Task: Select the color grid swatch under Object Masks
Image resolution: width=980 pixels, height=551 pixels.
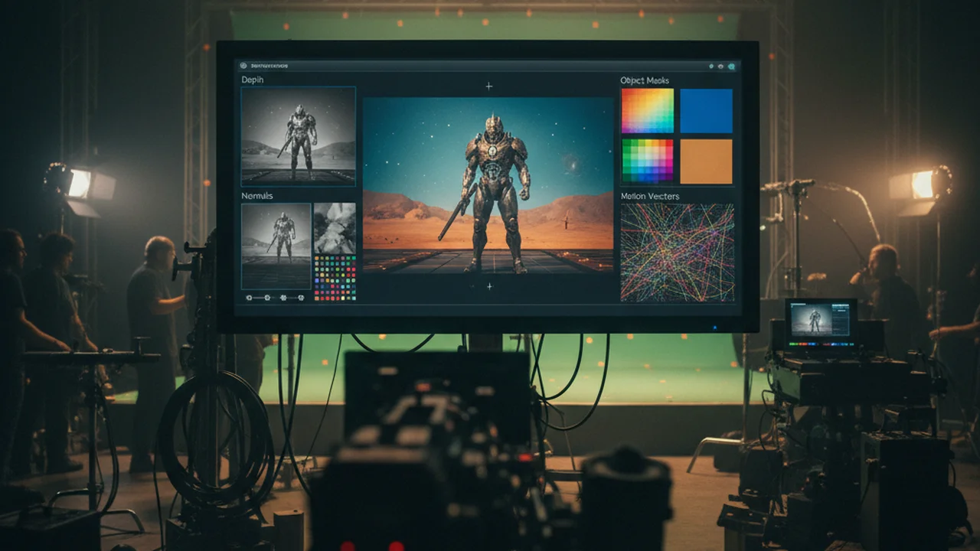Action: (x=648, y=161)
